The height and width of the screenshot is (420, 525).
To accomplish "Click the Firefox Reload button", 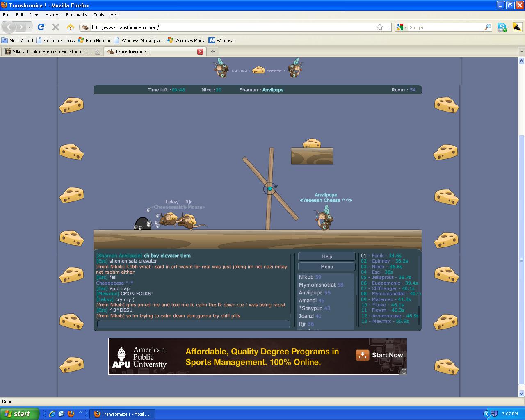I will (x=41, y=27).
